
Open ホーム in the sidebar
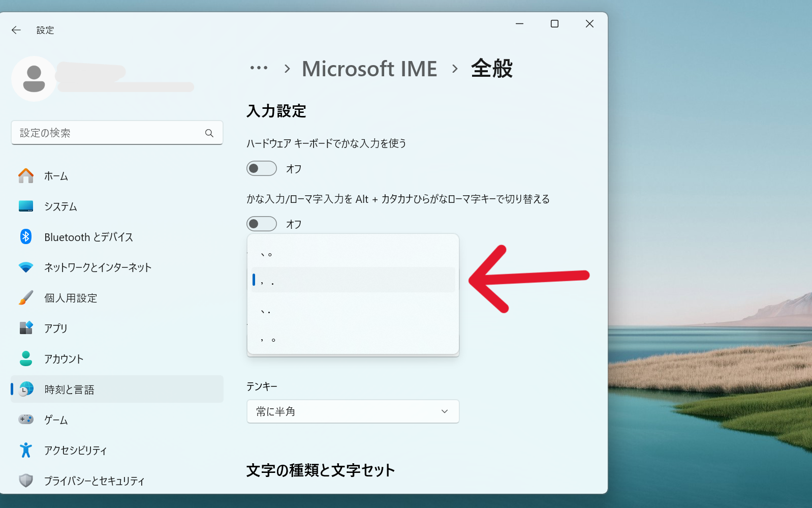tap(117, 176)
